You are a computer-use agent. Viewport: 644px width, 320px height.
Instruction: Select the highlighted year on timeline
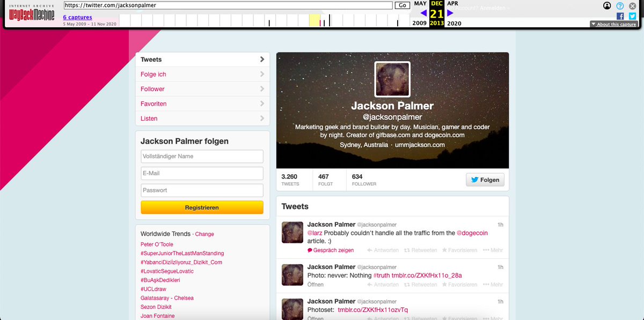coord(315,20)
